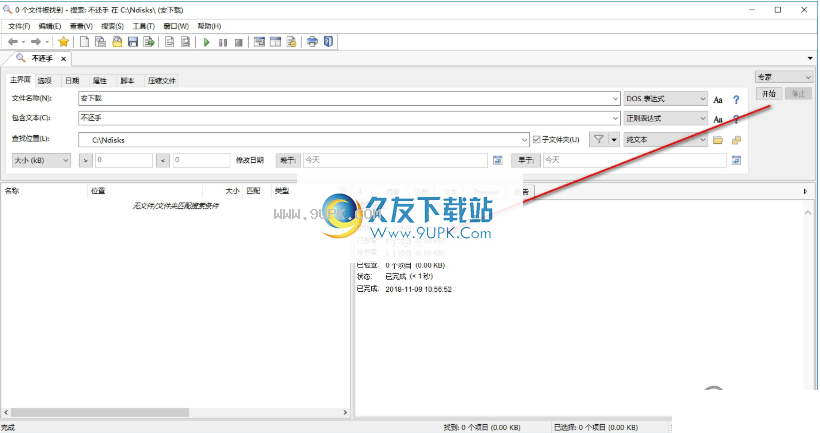Click the less-than size comparison button
The width and height of the screenshot is (820, 433).
click(x=163, y=160)
